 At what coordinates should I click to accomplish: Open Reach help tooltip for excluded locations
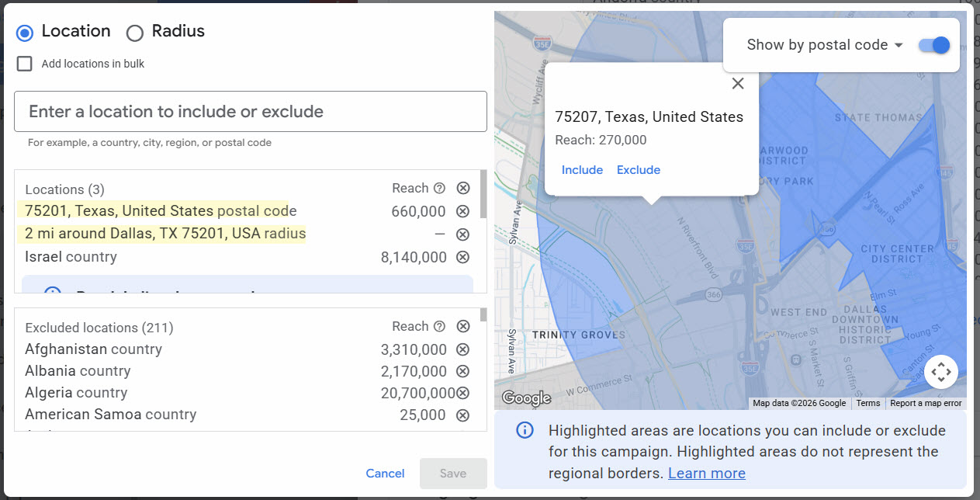click(438, 325)
